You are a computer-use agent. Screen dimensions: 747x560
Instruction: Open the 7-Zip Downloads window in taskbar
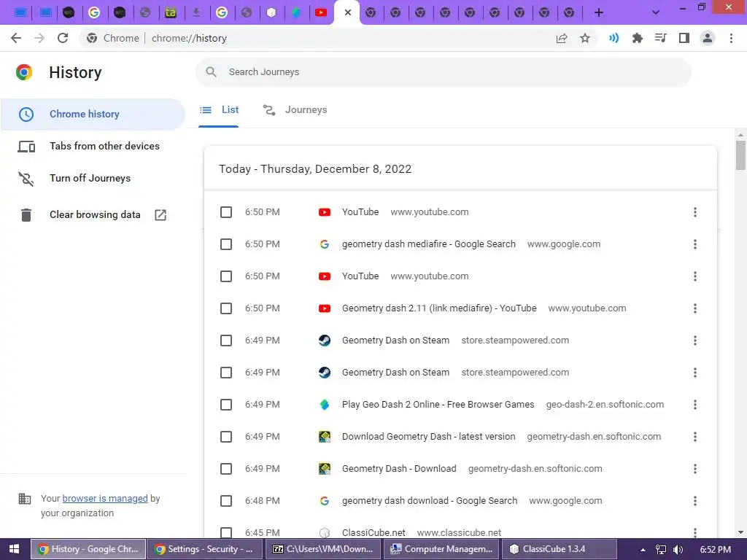(x=322, y=549)
